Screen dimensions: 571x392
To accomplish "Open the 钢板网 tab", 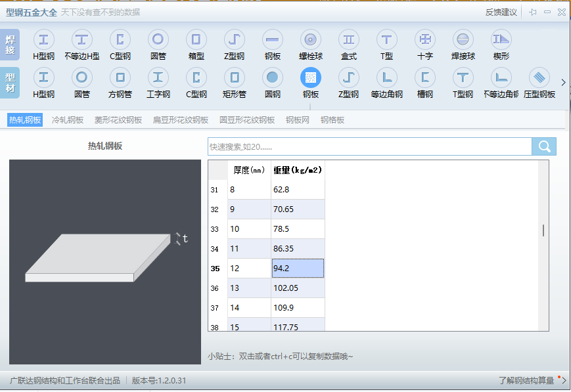I will pos(298,120).
